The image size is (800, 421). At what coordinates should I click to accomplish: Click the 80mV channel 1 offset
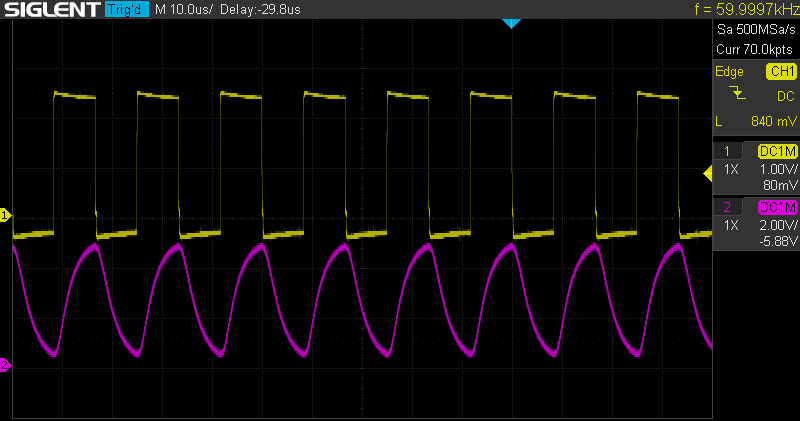(x=780, y=185)
